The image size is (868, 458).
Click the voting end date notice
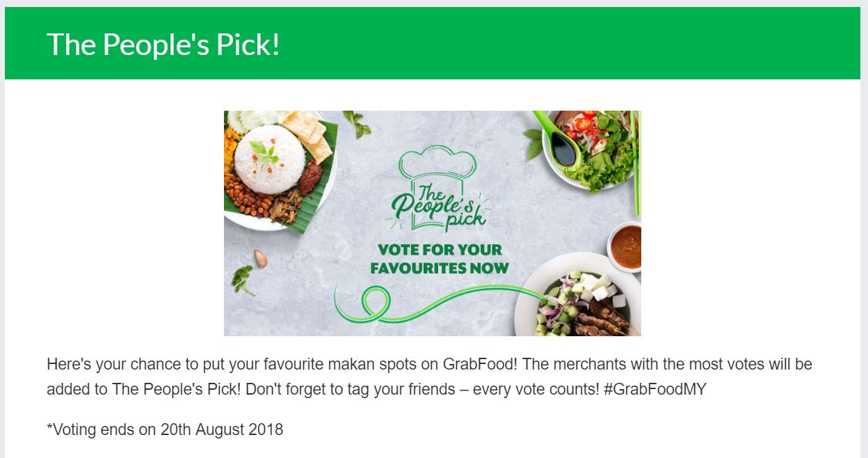pyautogui.click(x=165, y=429)
